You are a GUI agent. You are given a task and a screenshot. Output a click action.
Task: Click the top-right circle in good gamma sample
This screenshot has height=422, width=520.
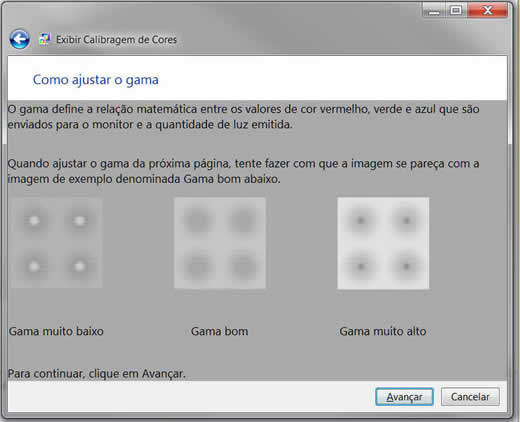(243, 220)
